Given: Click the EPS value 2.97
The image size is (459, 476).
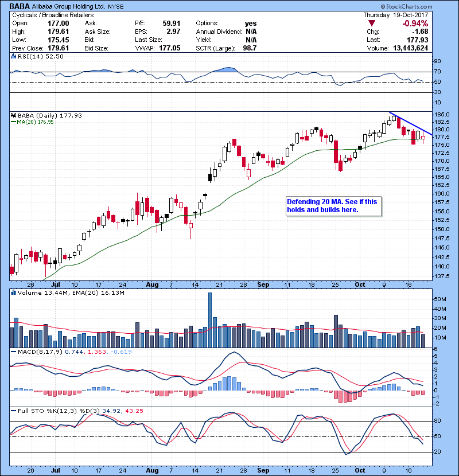Looking at the screenshot, I should pos(173,32).
